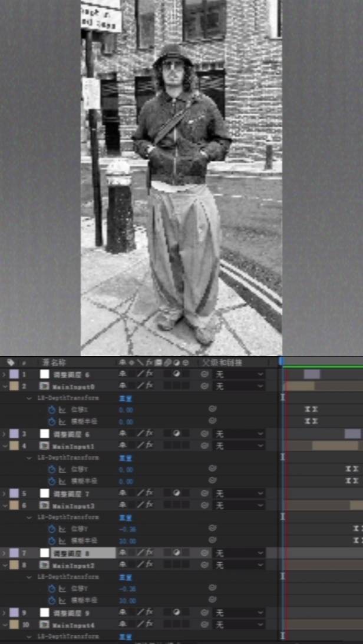
Task: Click stopwatch for 模糊半径 under MainInput1
Action: [x=51, y=481]
